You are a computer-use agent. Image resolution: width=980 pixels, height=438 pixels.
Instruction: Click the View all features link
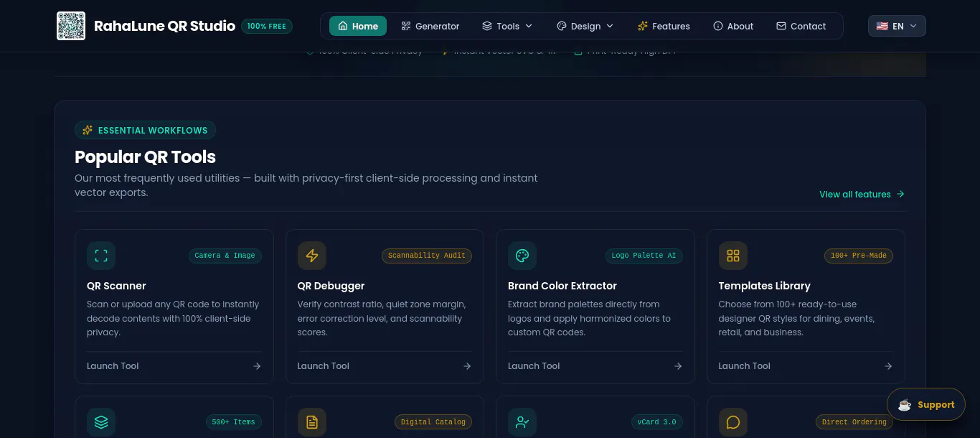pyautogui.click(x=862, y=195)
